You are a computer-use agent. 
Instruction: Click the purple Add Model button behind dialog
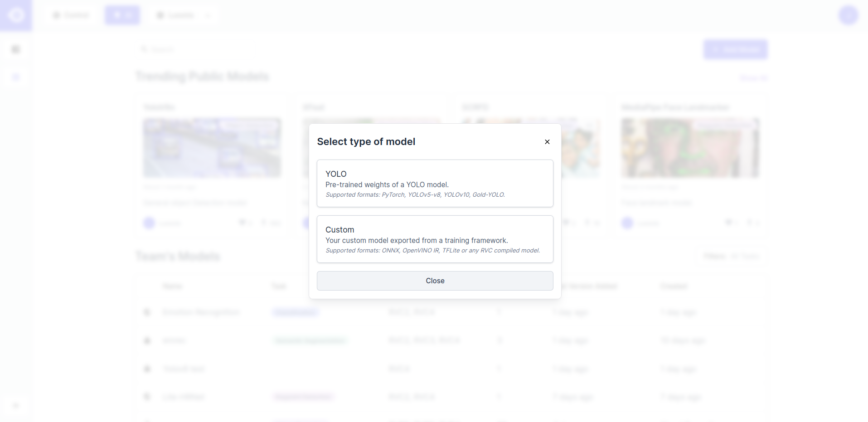point(735,49)
